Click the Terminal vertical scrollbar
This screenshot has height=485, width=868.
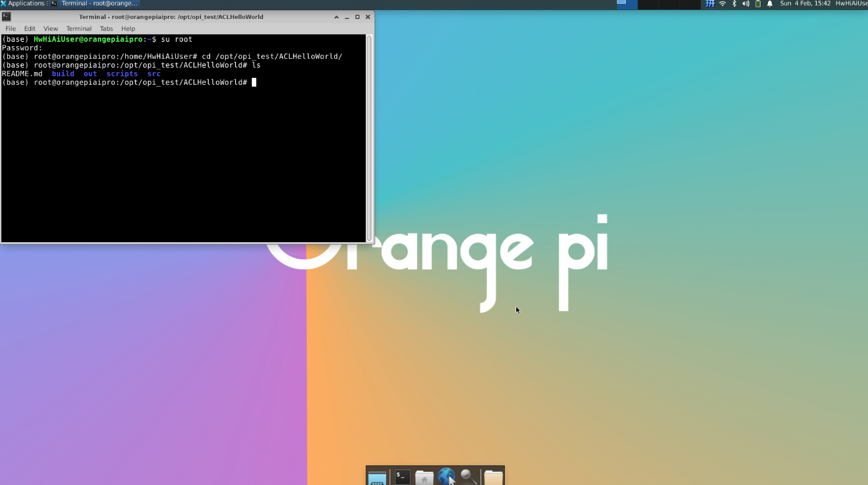[369, 138]
